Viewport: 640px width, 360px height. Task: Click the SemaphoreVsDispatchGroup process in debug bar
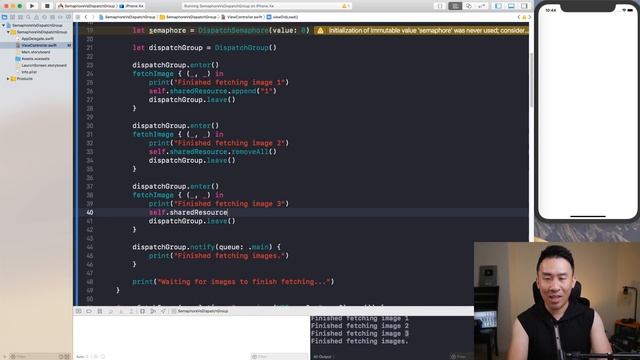tap(200, 311)
